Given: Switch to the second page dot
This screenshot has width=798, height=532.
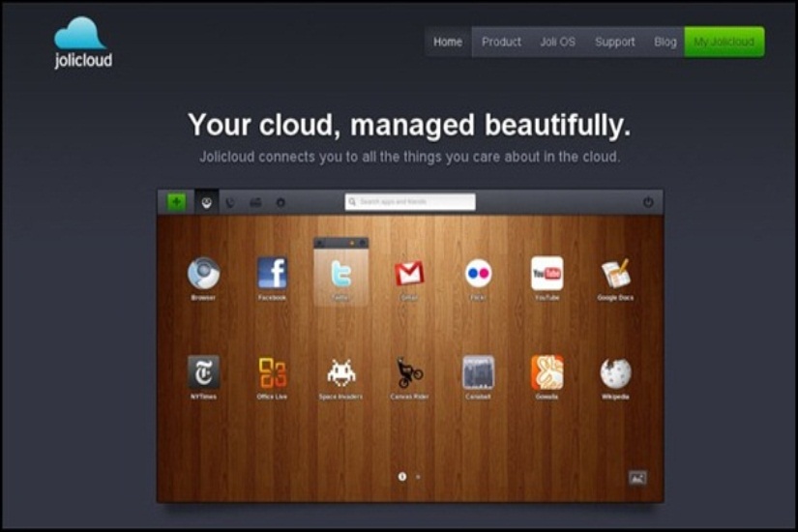Looking at the screenshot, I should point(418,477).
